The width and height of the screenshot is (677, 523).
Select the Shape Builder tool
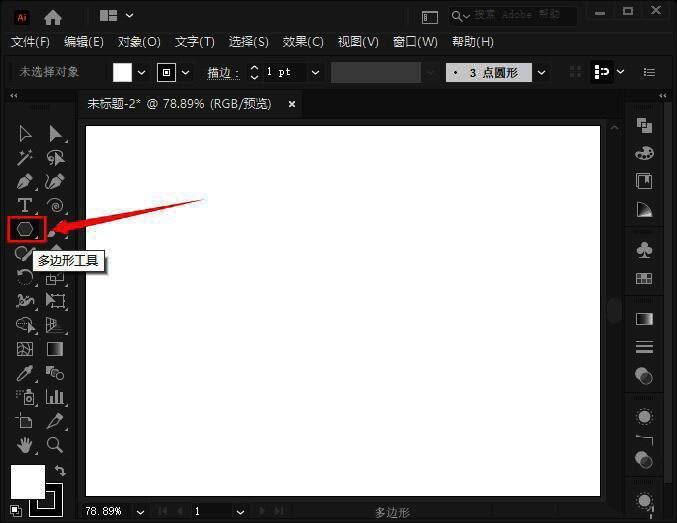26,325
